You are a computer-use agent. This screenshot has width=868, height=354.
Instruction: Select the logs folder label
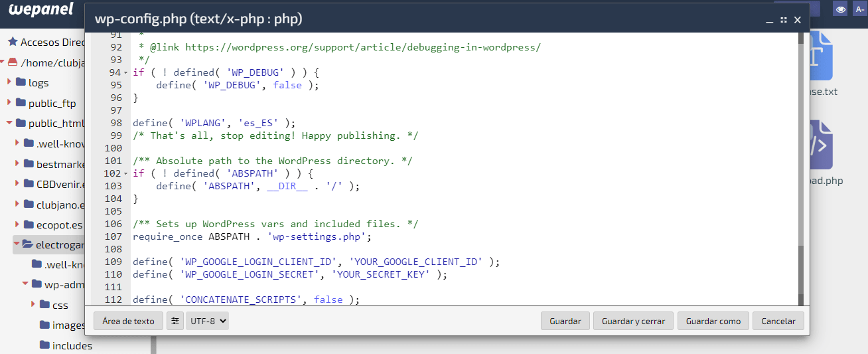pos(38,83)
